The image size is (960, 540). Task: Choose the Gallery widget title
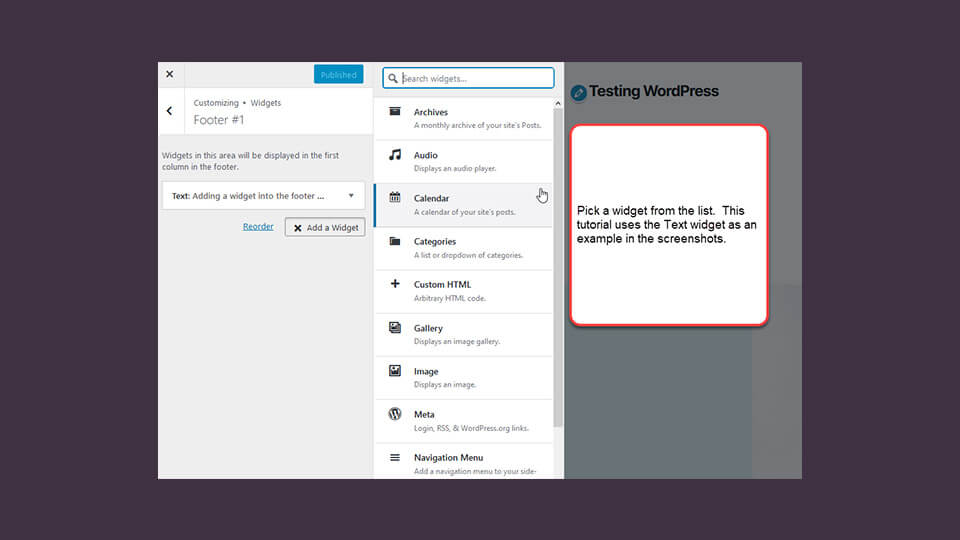(428, 328)
